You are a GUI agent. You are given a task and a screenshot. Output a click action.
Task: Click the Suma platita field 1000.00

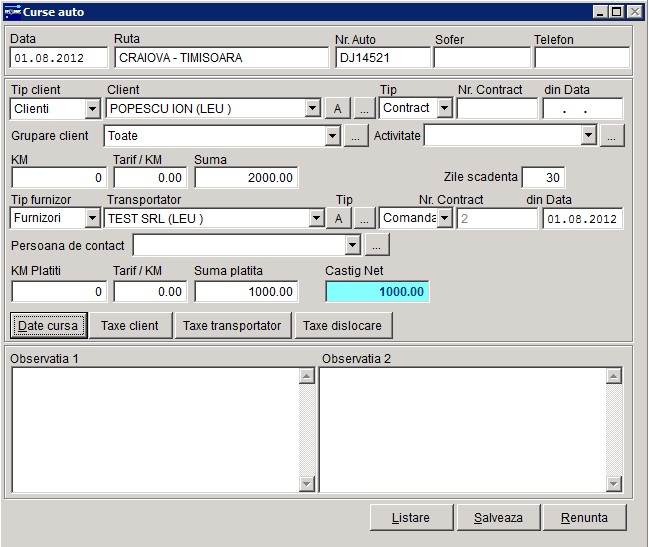point(246,292)
